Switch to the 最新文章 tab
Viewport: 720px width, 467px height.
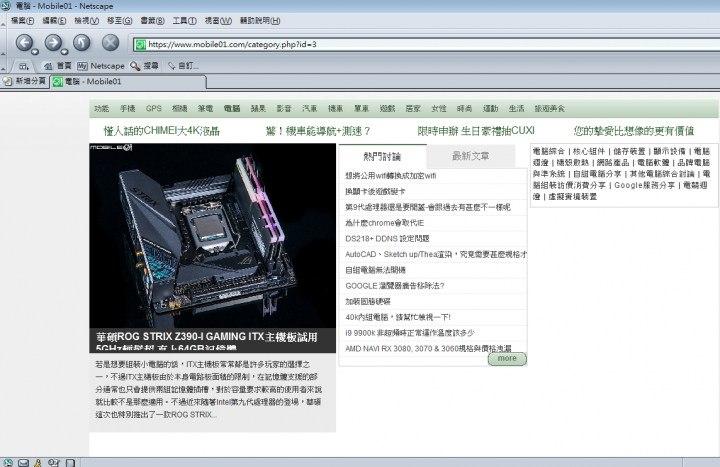point(471,157)
